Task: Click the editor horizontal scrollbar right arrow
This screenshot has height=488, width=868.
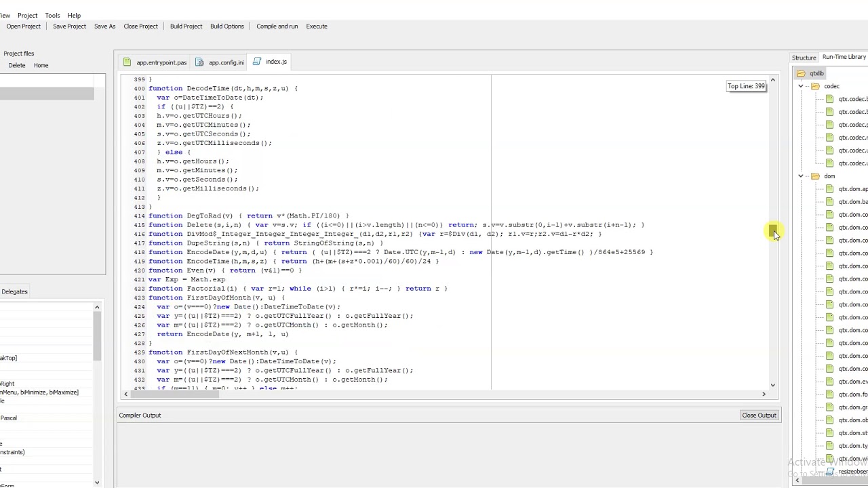Action: click(764, 394)
